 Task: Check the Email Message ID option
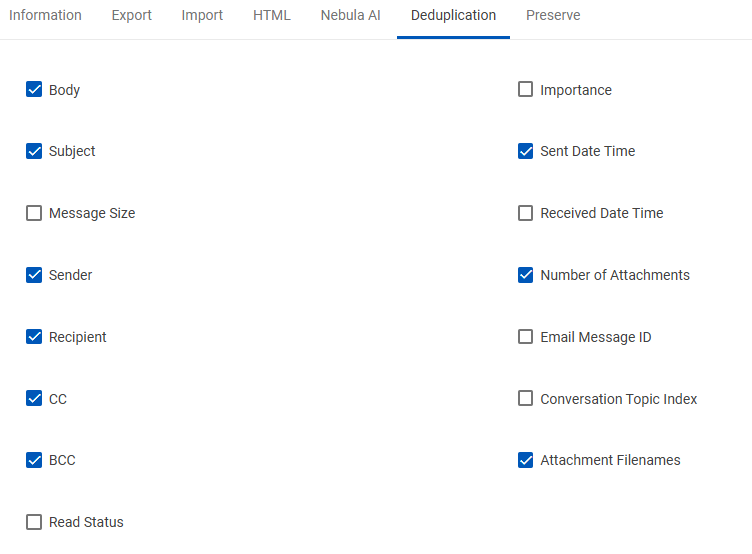526,337
